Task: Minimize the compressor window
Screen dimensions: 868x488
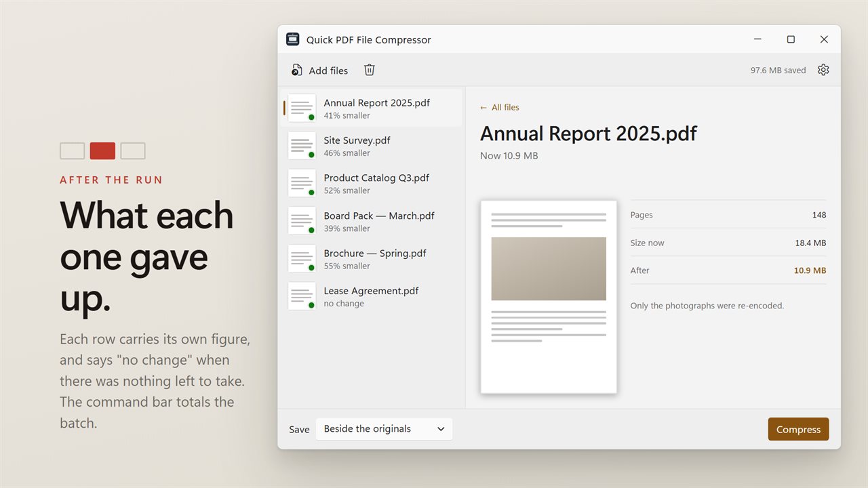Action: pyautogui.click(x=757, y=39)
